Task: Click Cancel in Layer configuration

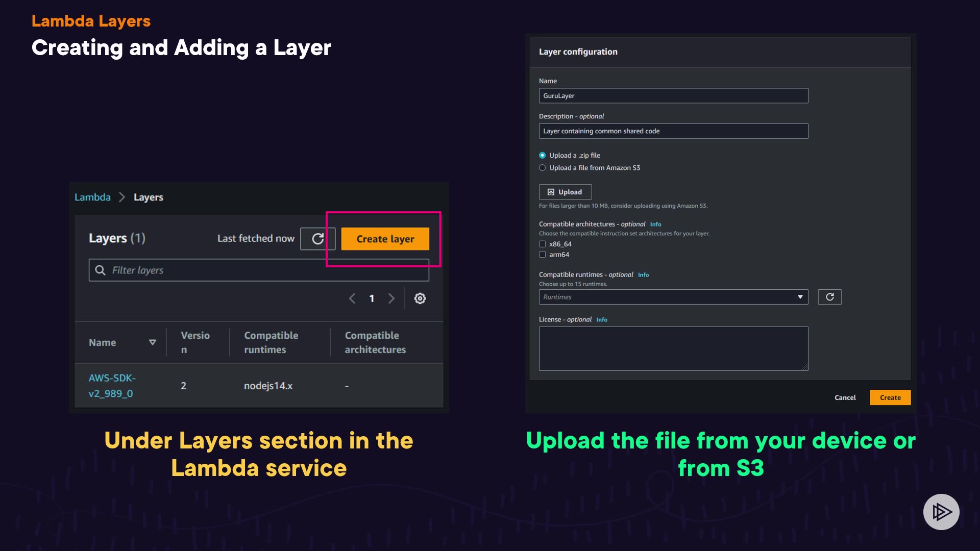Action: (x=845, y=397)
